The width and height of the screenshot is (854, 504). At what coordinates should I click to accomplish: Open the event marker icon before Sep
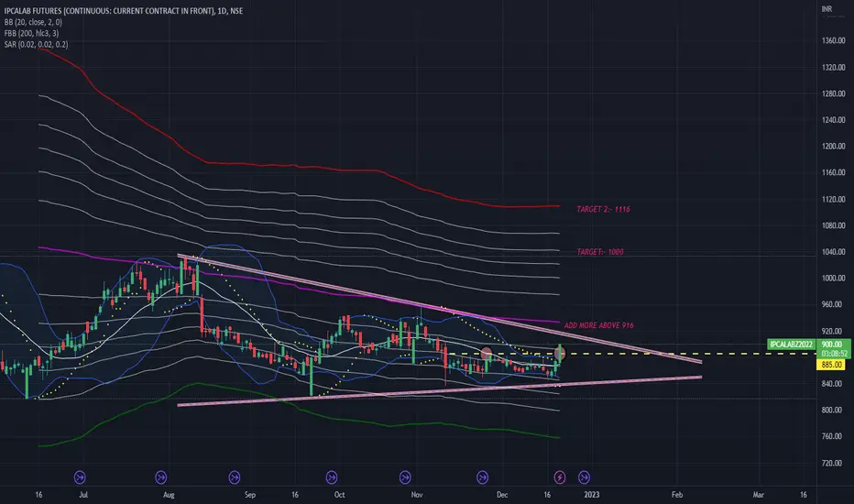point(235,477)
